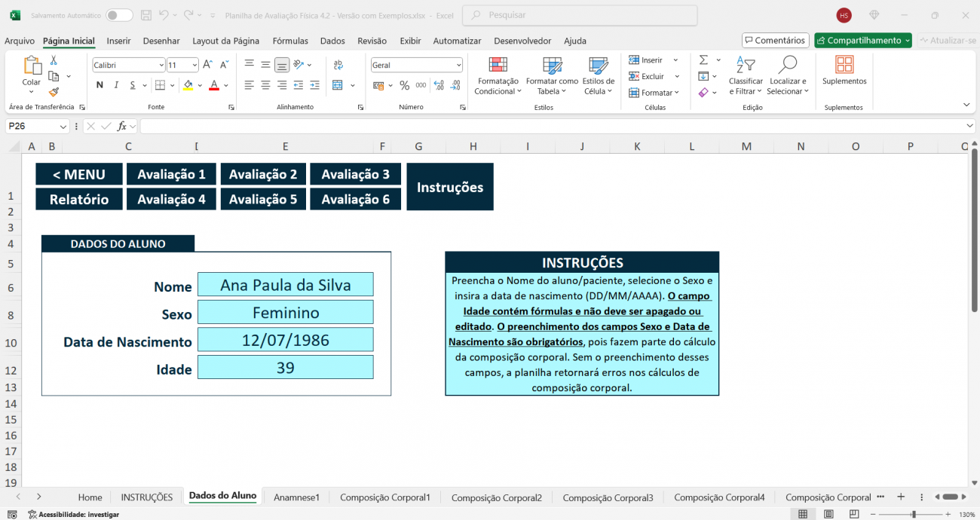Click the Avaliação 3 button
Viewport: 980px width, 520px height.
356,174
